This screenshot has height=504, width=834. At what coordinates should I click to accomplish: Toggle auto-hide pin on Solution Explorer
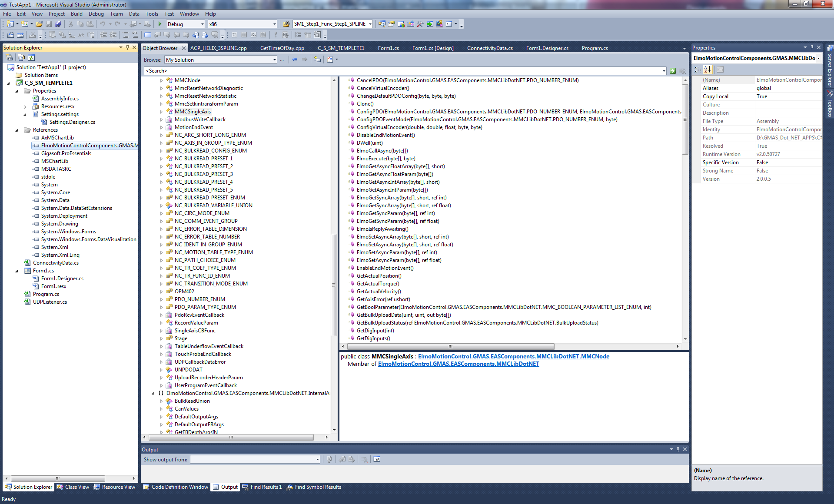click(x=127, y=47)
